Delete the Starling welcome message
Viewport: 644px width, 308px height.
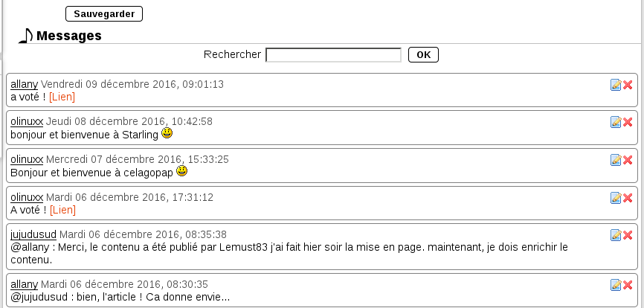(628, 122)
